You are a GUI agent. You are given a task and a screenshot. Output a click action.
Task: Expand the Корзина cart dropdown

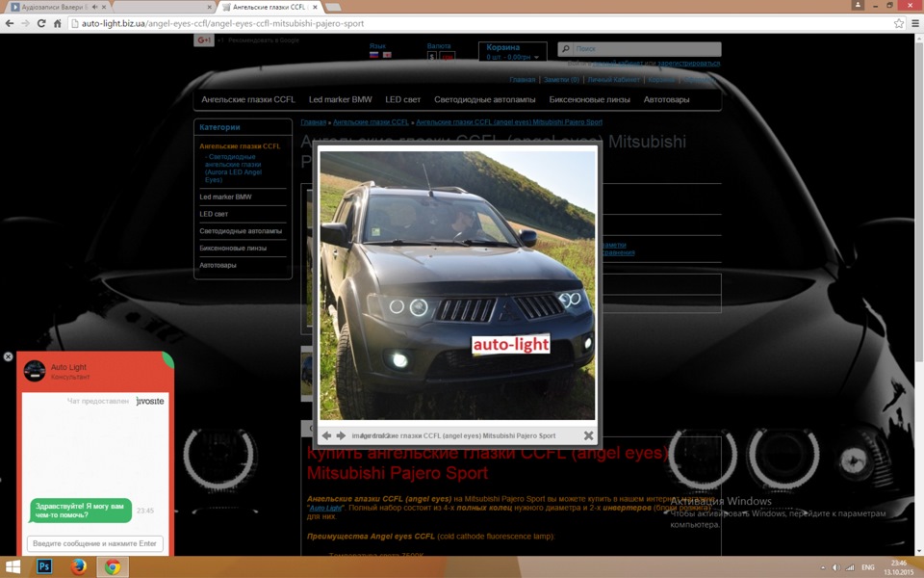tap(513, 52)
